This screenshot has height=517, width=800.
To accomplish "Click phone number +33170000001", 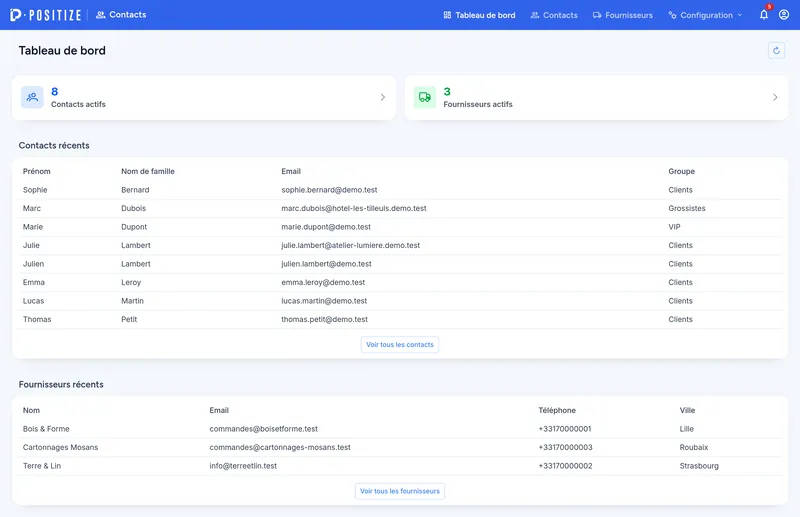I will [x=565, y=429].
